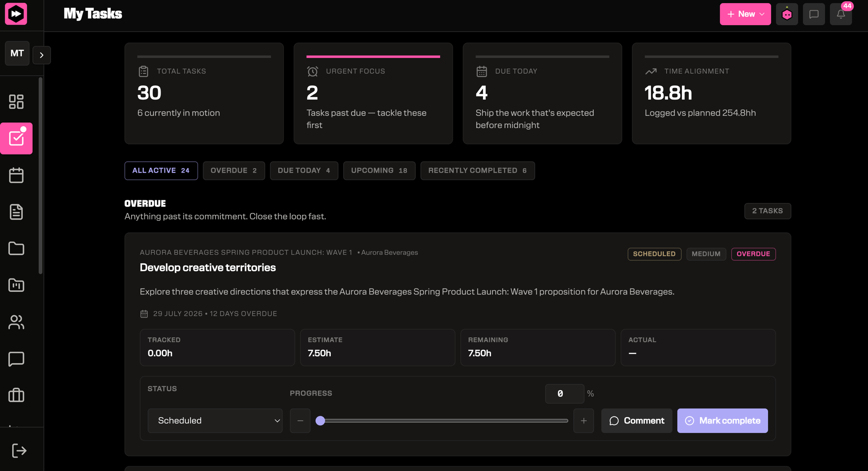Click the MT workspace avatar
Image resolution: width=868 pixels, height=471 pixels.
[17, 53]
